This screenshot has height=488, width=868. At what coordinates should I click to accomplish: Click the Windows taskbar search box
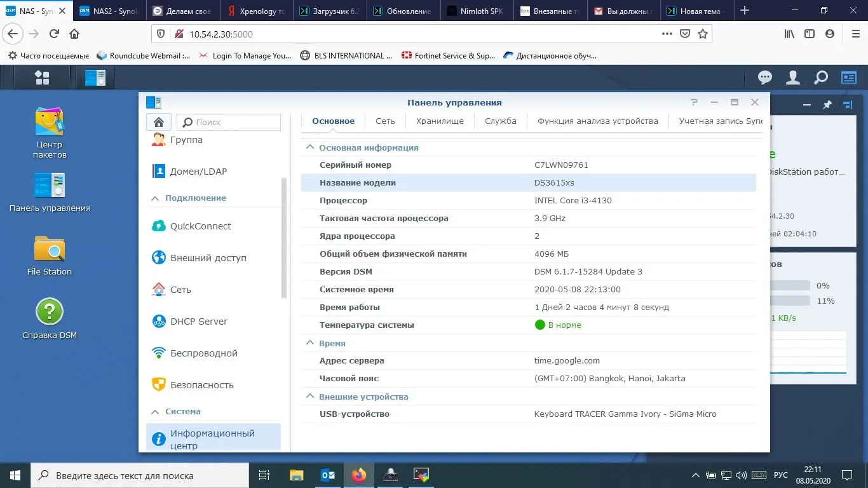(140, 475)
